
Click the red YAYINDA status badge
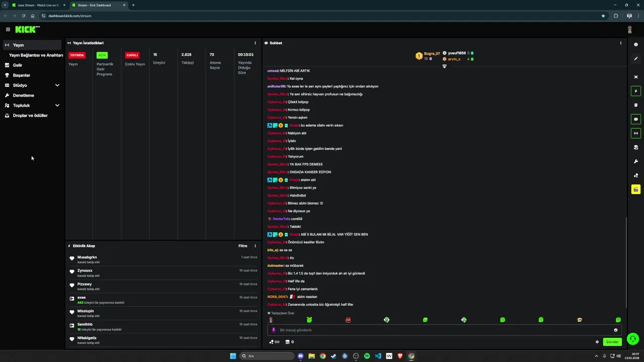(x=77, y=55)
